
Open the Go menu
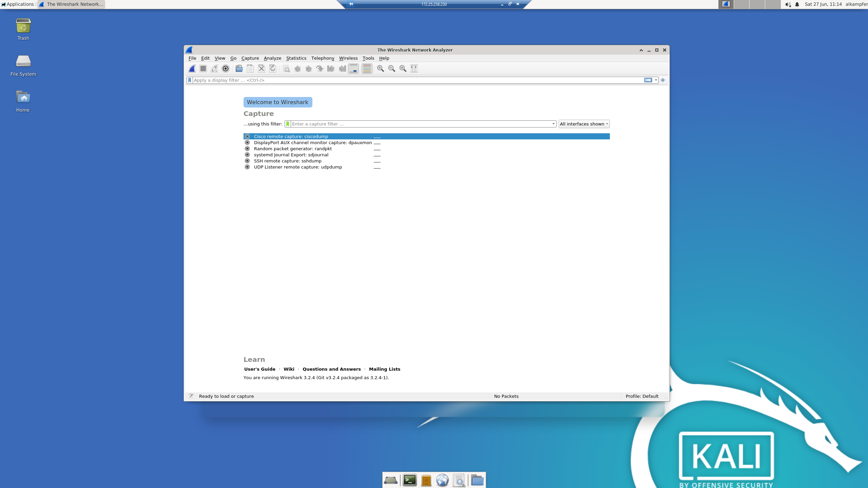tap(233, 58)
